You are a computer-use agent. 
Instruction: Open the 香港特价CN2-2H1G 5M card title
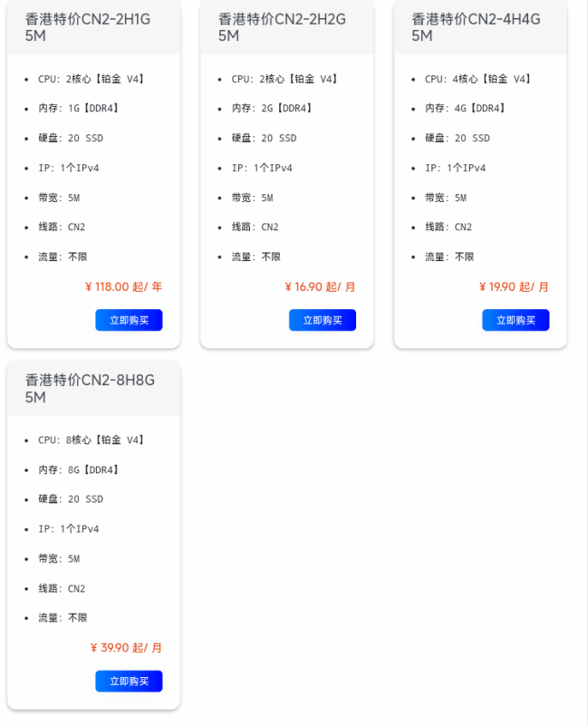pyautogui.click(x=88, y=27)
